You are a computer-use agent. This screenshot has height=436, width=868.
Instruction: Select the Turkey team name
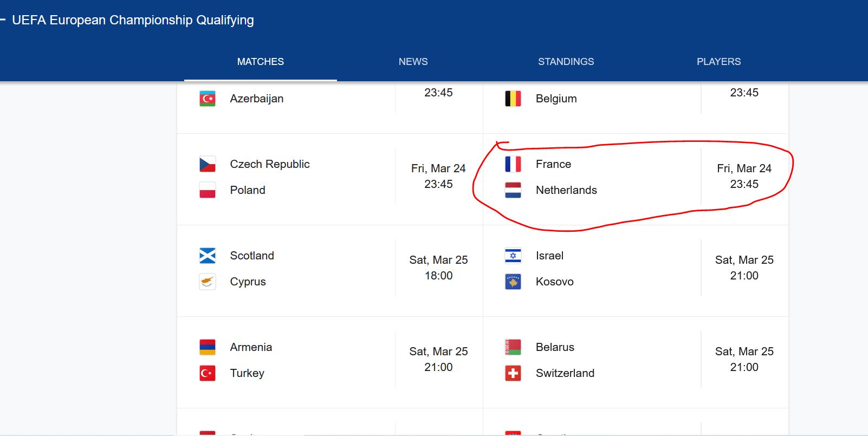coord(247,373)
